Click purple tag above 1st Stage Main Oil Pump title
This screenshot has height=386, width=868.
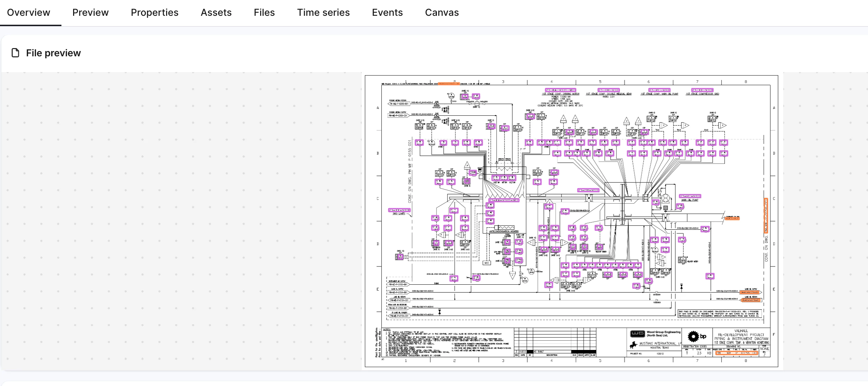[659, 90]
